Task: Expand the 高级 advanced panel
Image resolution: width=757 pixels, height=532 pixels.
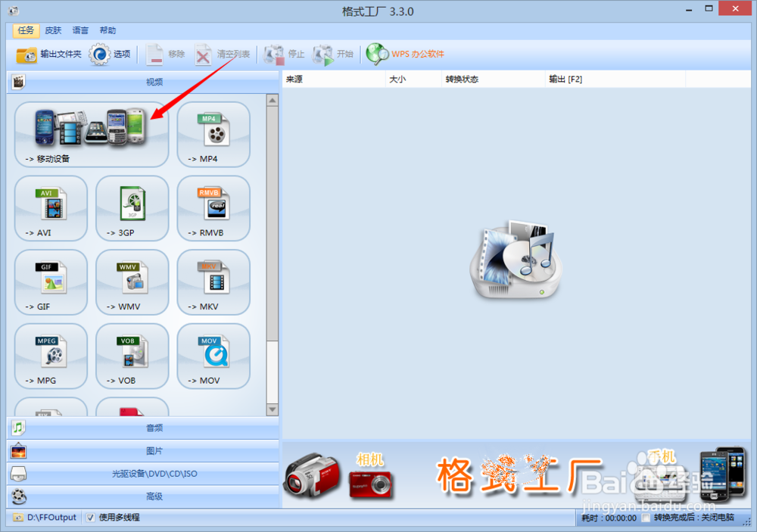Action: click(x=143, y=496)
